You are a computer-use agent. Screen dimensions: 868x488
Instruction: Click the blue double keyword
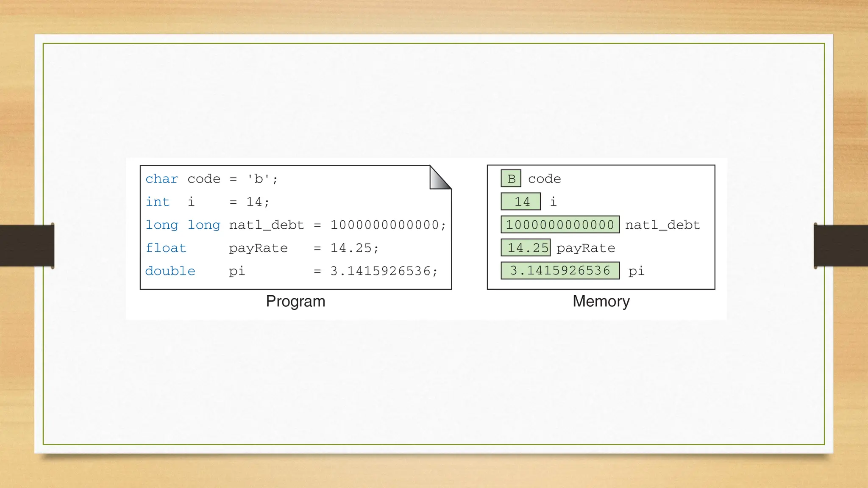pos(170,271)
